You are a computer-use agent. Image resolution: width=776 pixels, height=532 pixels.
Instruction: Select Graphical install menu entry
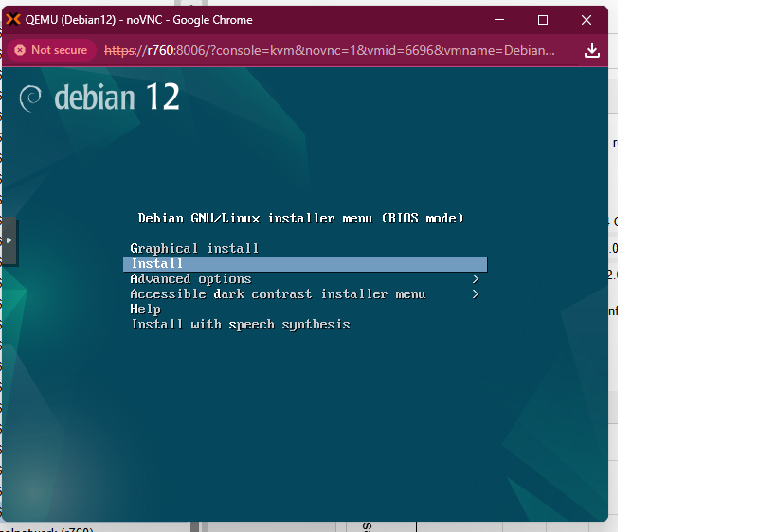pos(194,249)
